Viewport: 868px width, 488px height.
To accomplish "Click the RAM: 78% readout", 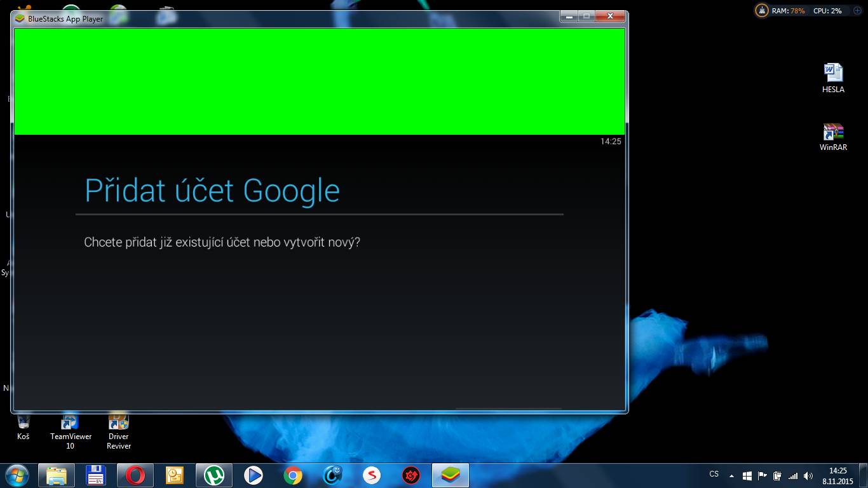I will (788, 11).
